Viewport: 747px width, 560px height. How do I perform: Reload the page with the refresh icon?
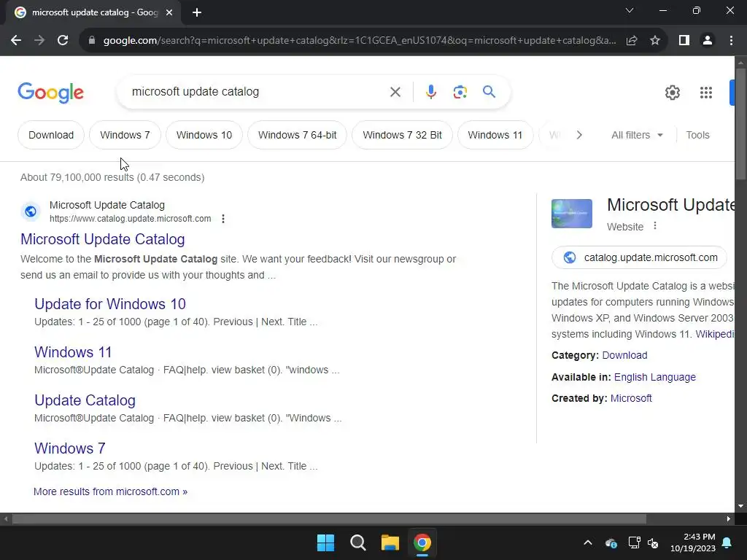63,41
